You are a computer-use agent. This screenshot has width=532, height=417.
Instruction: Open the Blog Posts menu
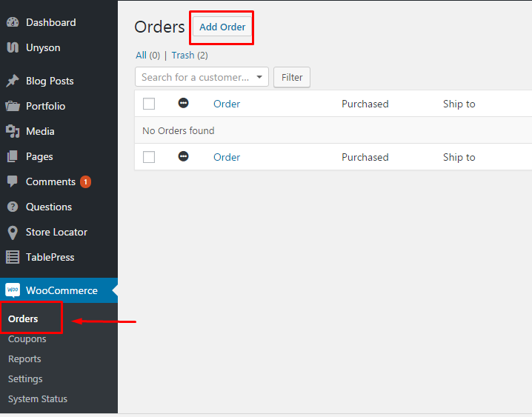[59, 81]
